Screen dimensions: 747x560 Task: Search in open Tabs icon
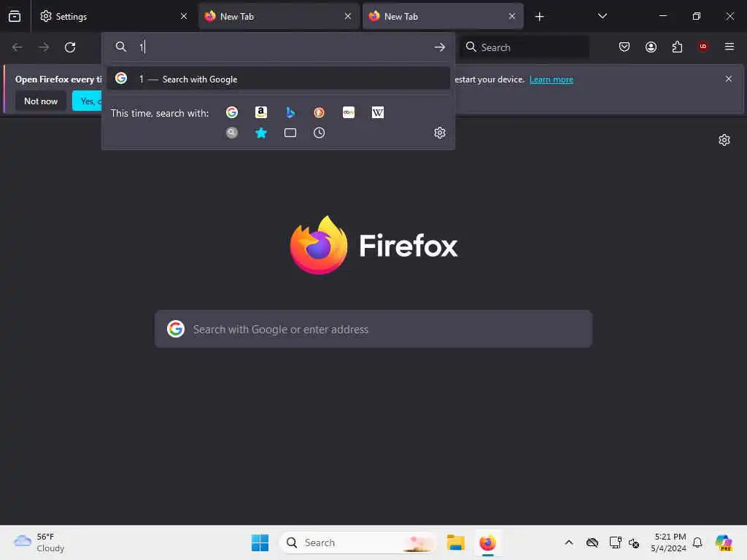tap(290, 133)
